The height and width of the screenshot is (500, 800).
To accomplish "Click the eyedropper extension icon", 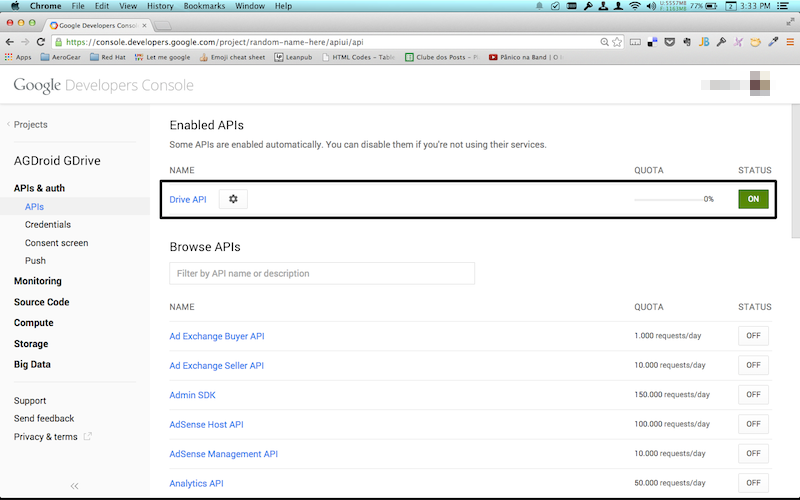I will pos(773,42).
